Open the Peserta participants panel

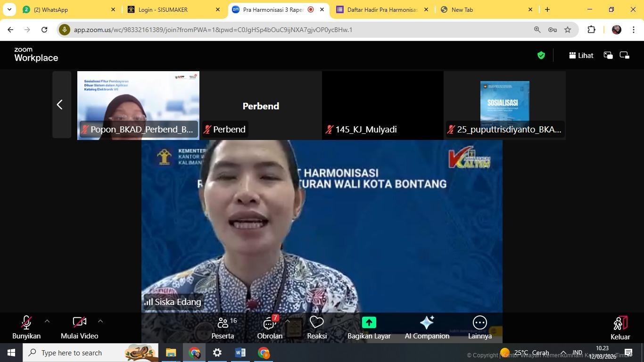pos(222,327)
